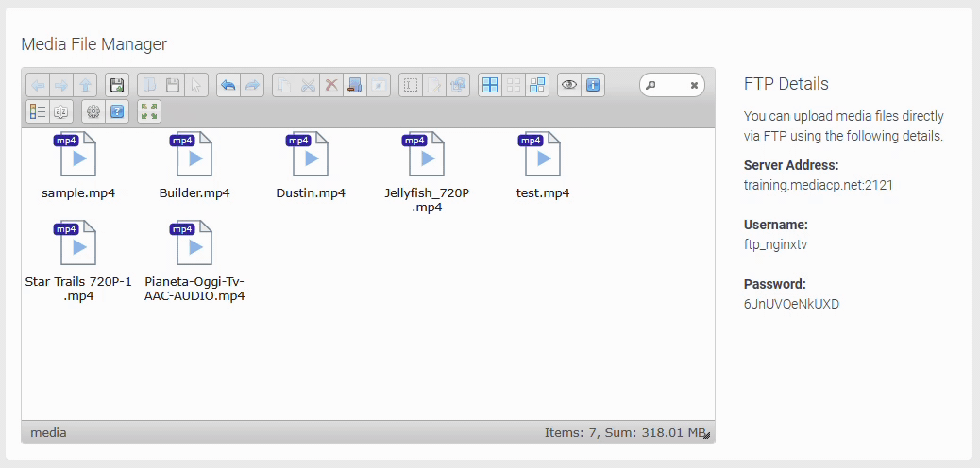Toggle list view mode
Viewport: 980px width, 468px height.
38,112
